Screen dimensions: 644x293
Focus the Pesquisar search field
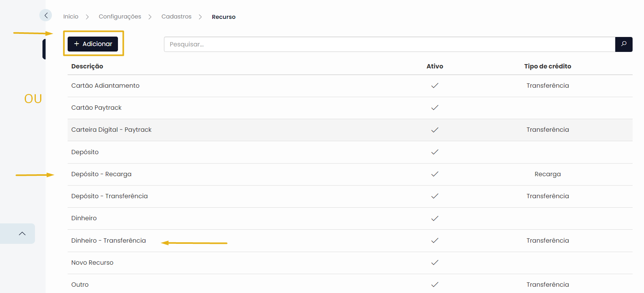[x=390, y=44]
